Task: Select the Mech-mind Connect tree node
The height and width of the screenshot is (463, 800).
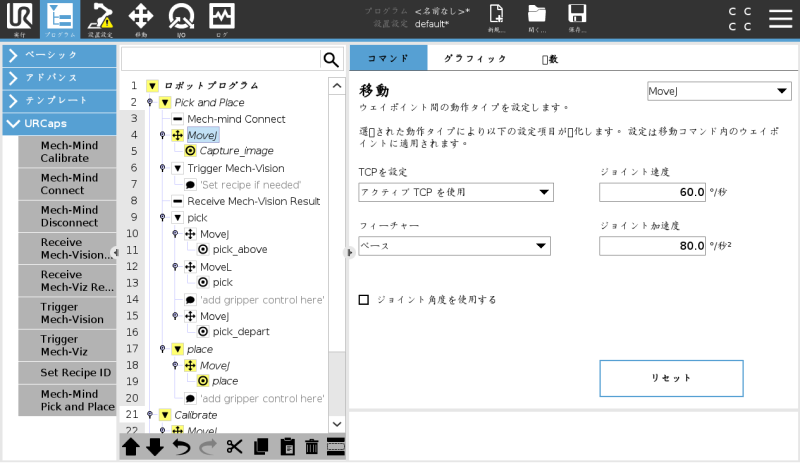Action: (236, 119)
